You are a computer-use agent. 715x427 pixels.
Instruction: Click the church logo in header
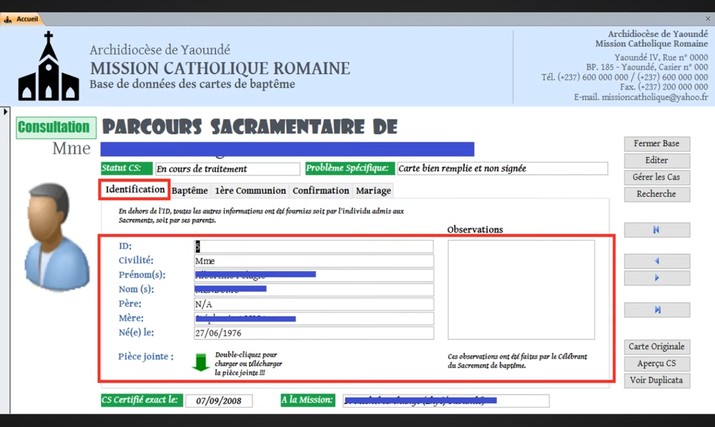click(48, 66)
